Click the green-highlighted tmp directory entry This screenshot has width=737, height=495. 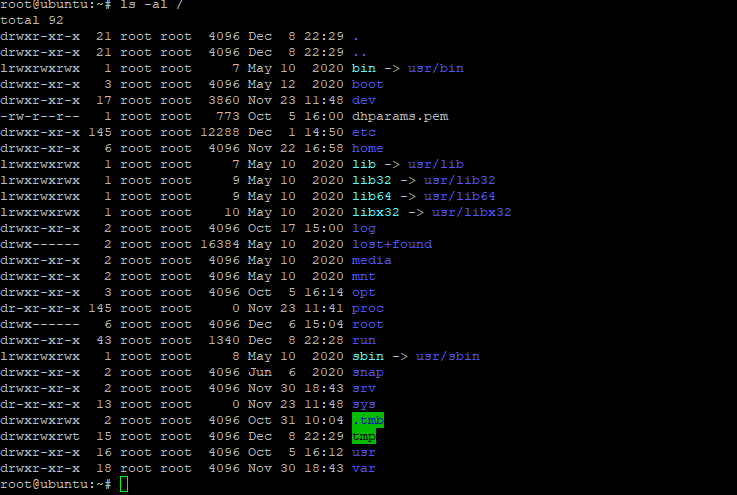(364, 436)
